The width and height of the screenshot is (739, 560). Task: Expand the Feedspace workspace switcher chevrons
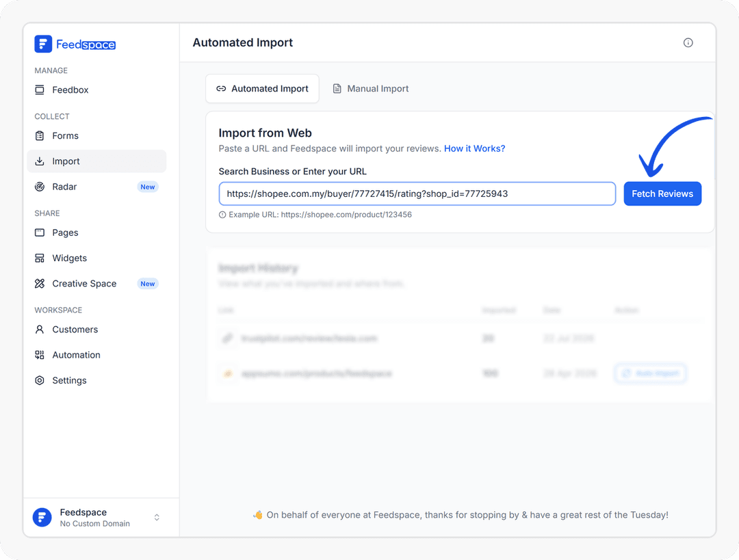[157, 517]
